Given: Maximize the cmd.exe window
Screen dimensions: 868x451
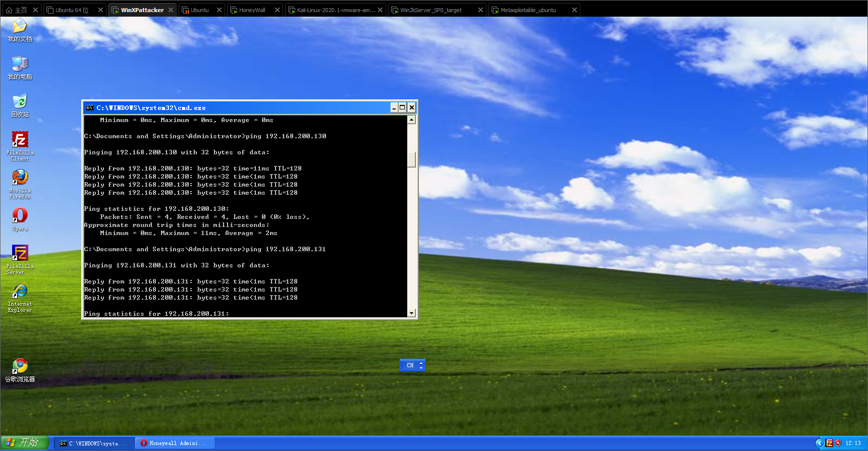Looking at the screenshot, I should click(x=402, y=107).
